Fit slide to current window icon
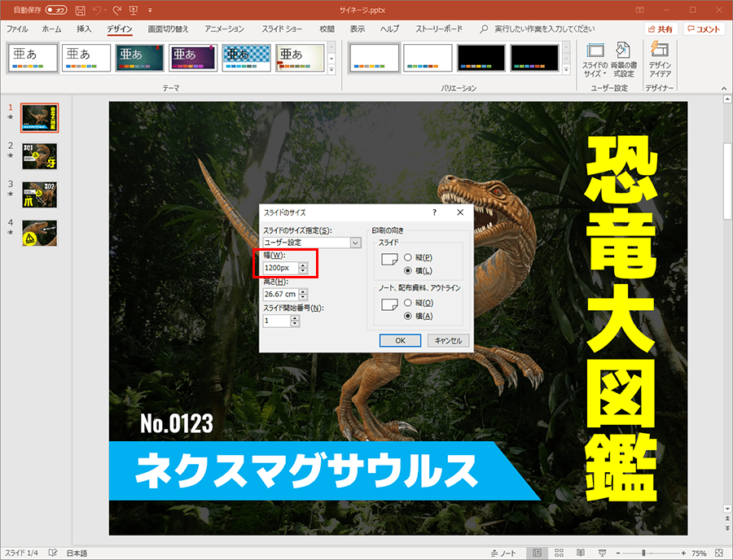Image resolution: width=733 pixels, height=560 pixels. [x=720, y=553]
